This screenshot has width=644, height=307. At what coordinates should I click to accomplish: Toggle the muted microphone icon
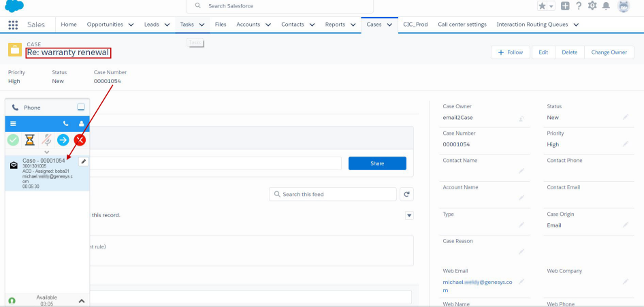click(x=46, y=140)
